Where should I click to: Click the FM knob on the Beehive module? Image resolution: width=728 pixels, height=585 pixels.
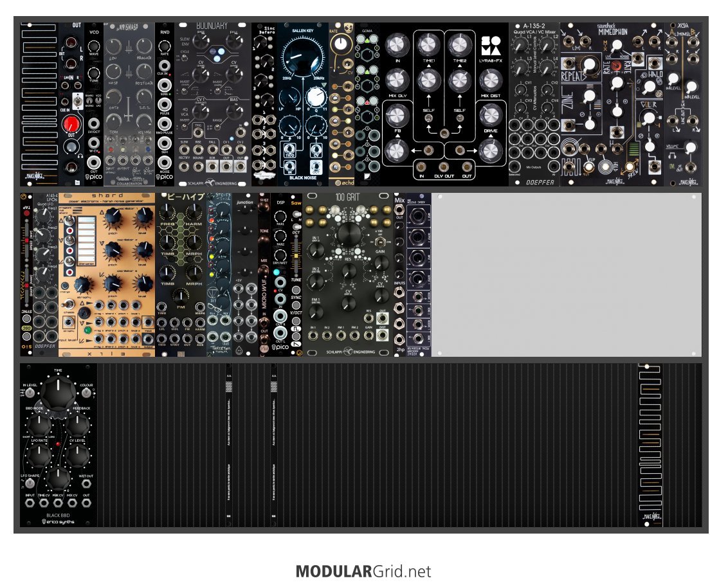coord(181,296)
